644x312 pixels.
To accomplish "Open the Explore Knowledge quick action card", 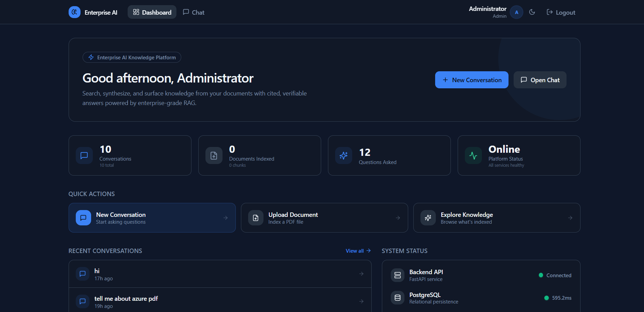I will tap(497, 218).
